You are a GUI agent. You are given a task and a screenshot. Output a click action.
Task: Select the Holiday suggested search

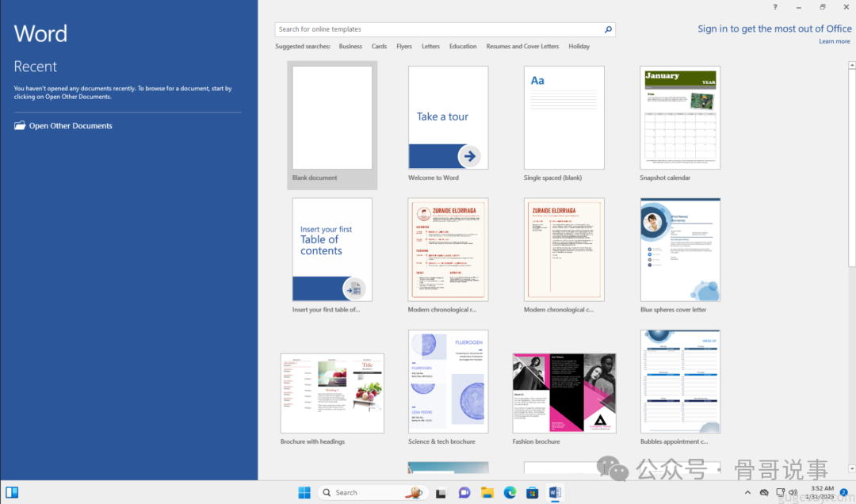pyautogui.click(x=579, y=47)
